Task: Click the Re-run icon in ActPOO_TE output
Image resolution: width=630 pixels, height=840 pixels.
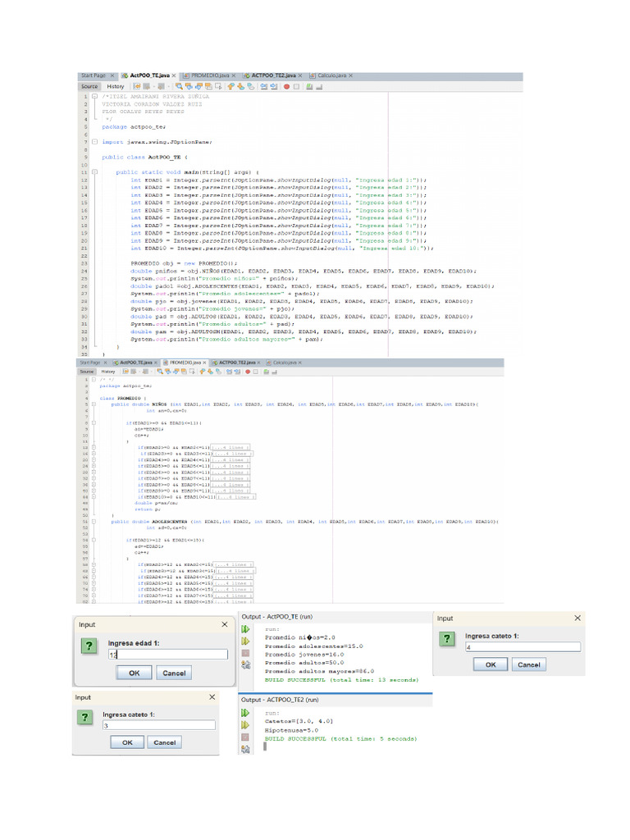Action: [x=244, y=628]
